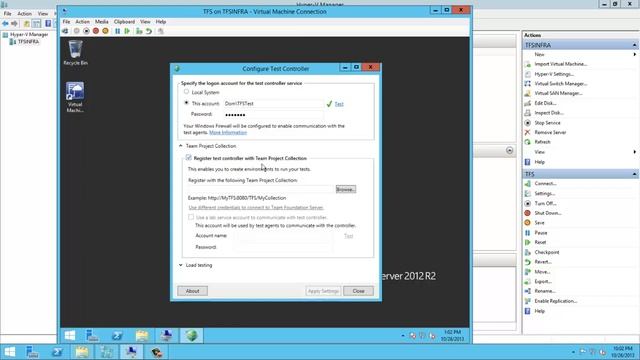
Task: Collapse the TFSINFRA actions group
Action: tap(634, 45)
